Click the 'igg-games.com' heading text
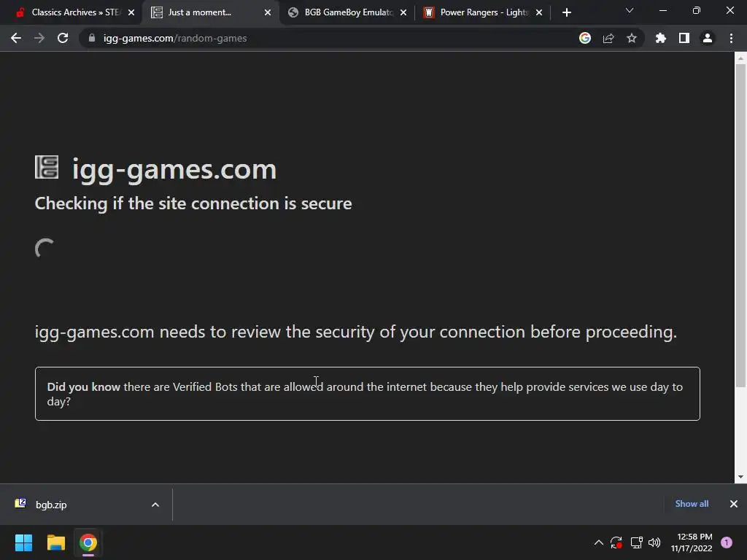747x560 pixels. point(174,169)
